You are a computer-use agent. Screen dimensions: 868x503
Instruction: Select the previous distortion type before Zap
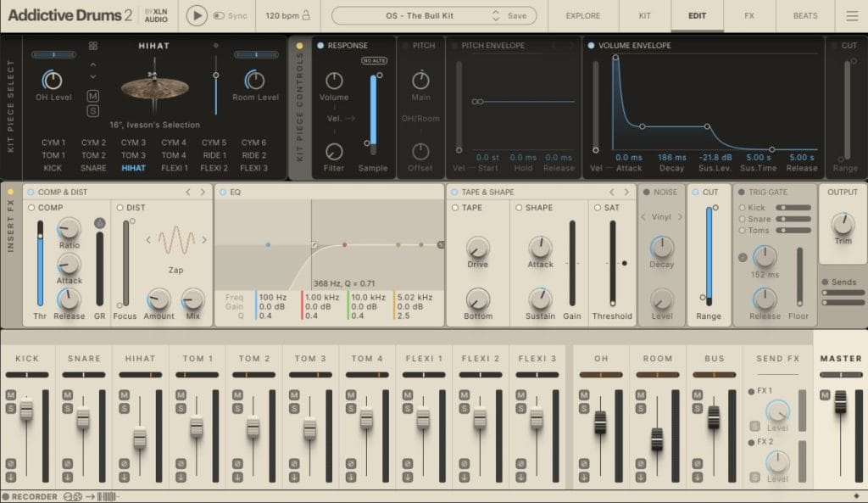148,239
